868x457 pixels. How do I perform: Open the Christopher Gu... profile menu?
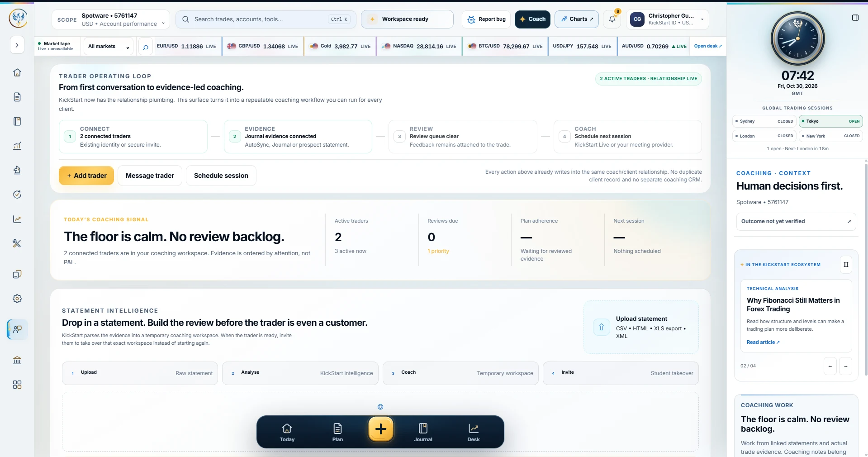click(668, 19)
